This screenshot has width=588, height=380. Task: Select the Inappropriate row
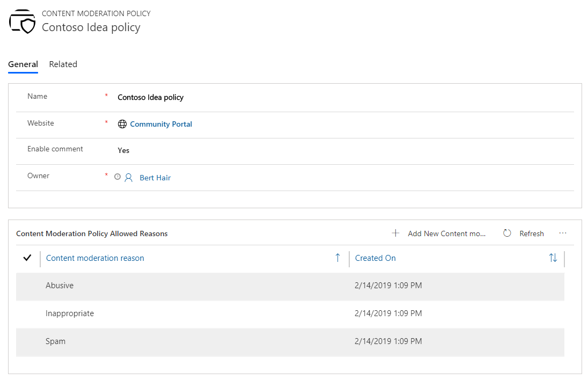290,315
